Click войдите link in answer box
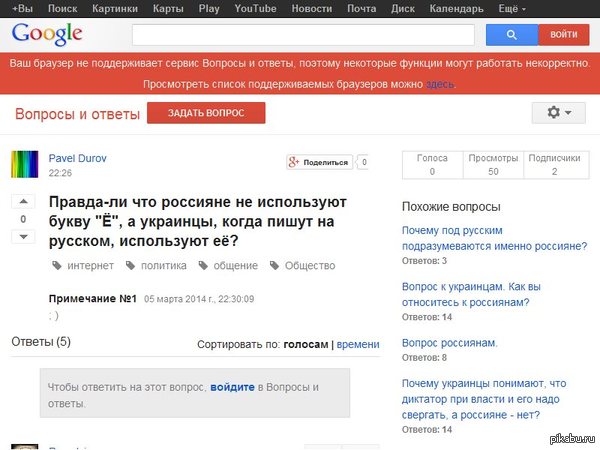 click(x=232, y=387)
